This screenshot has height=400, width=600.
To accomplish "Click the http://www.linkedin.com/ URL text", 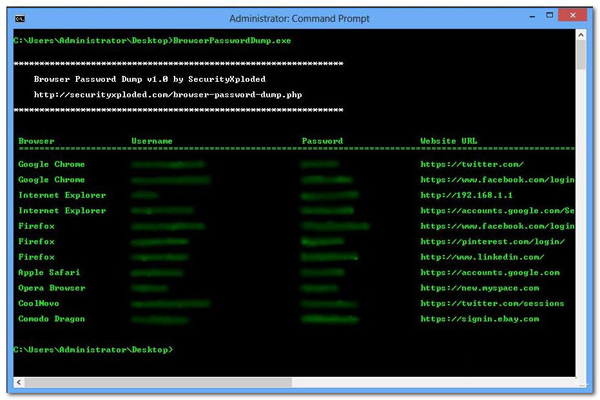I will pyautogui.click(x=482, y=257).
